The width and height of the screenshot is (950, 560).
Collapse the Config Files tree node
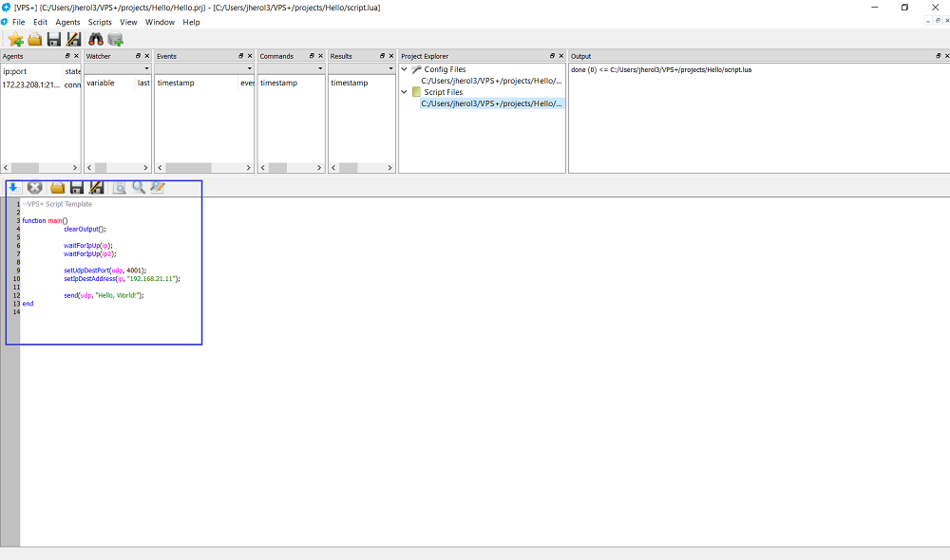point(405,69)
